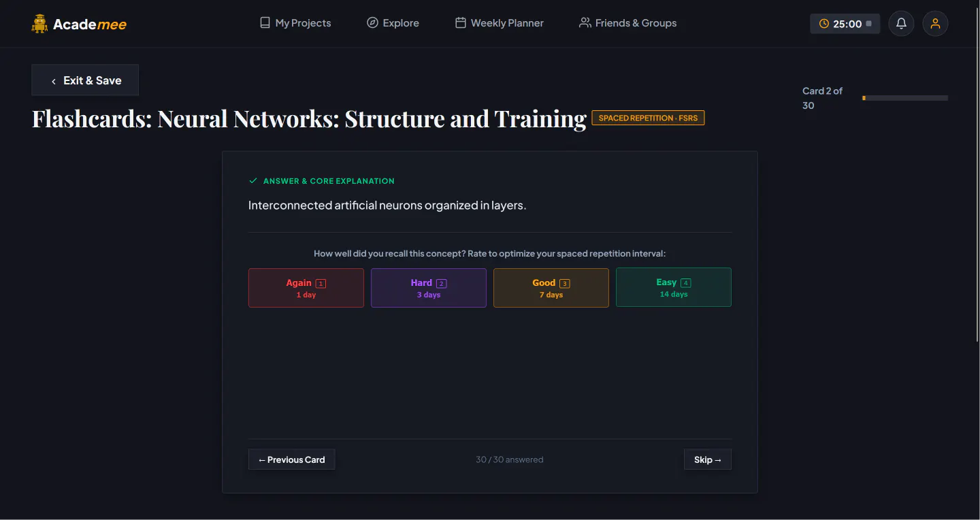This screenshot has width=980, height=520.
Task: Go back to the Previous Card
Action: tap(291, 459)
